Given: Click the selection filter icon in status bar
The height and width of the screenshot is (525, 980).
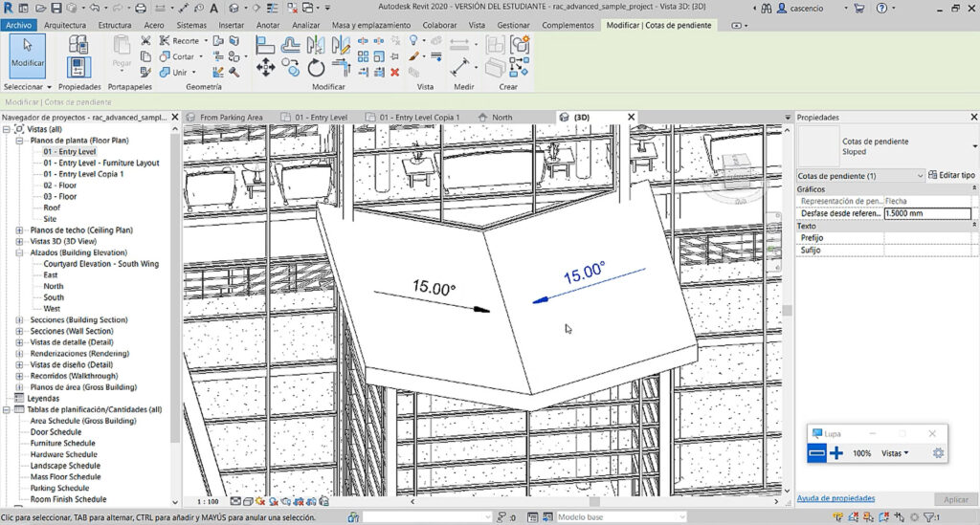Looking at the screenshot, I should point(930,517).
